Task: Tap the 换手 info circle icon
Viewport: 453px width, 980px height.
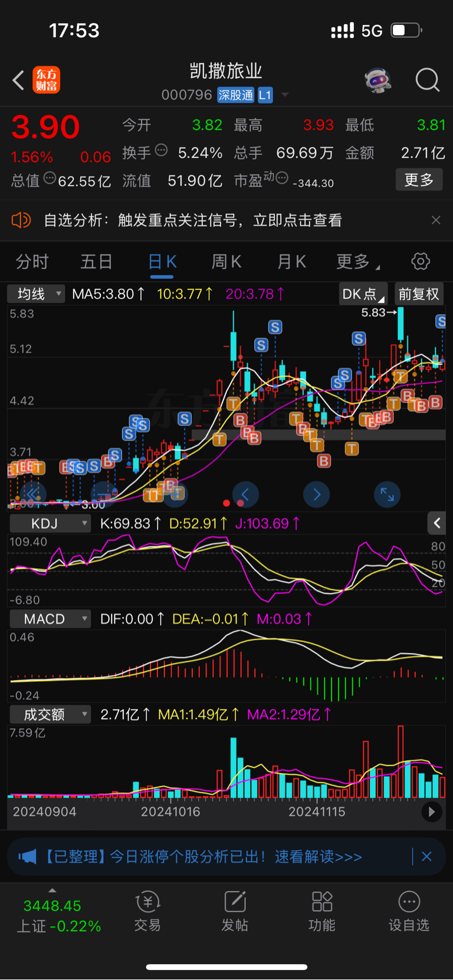Action: (161, 150)
